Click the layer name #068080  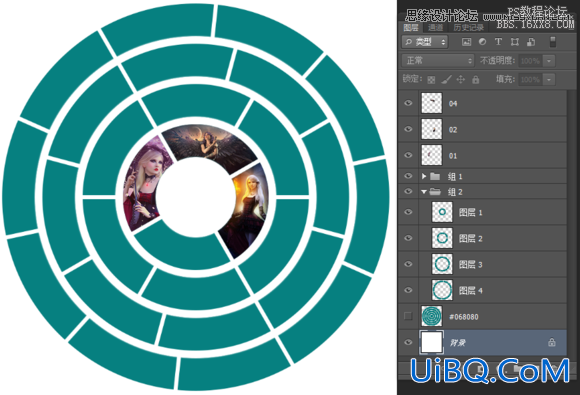463,317
